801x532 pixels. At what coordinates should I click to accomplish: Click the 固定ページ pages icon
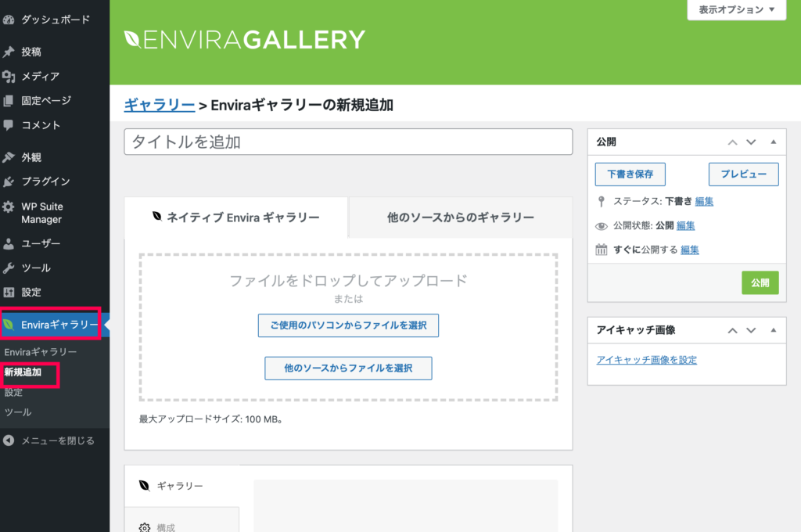tap(8, 101)
